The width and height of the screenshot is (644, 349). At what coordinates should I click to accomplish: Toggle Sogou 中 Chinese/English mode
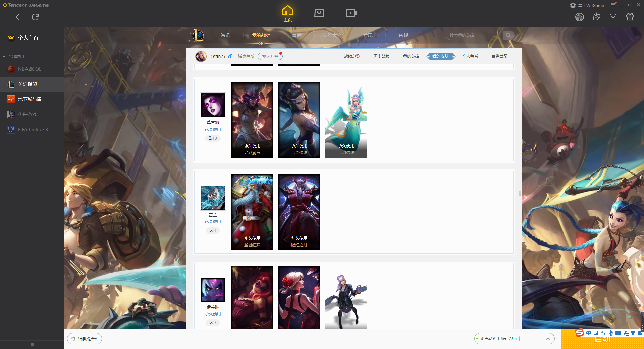pos(589,333)
